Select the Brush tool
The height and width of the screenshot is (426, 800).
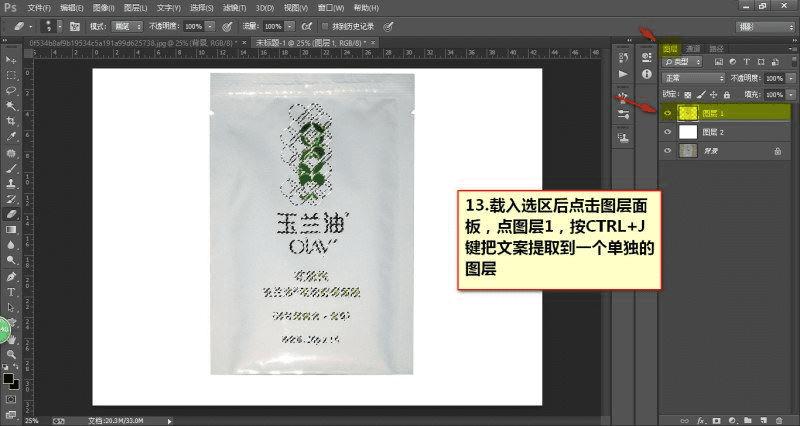10,168
